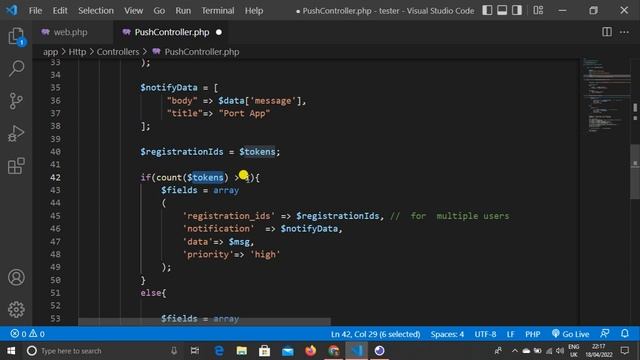This screenshot has width=640, height=360.
Task: Expand the app breadcrumb
Action: click(x=51, y=52)
